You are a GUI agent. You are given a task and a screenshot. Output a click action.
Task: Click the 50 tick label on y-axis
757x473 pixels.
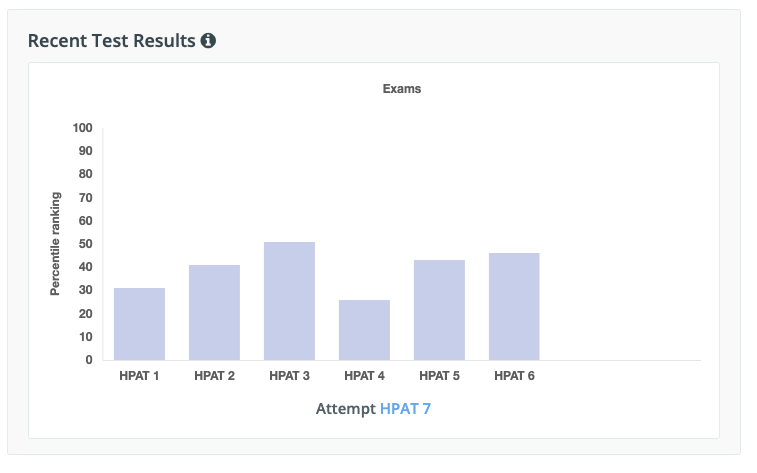(85, 244)
